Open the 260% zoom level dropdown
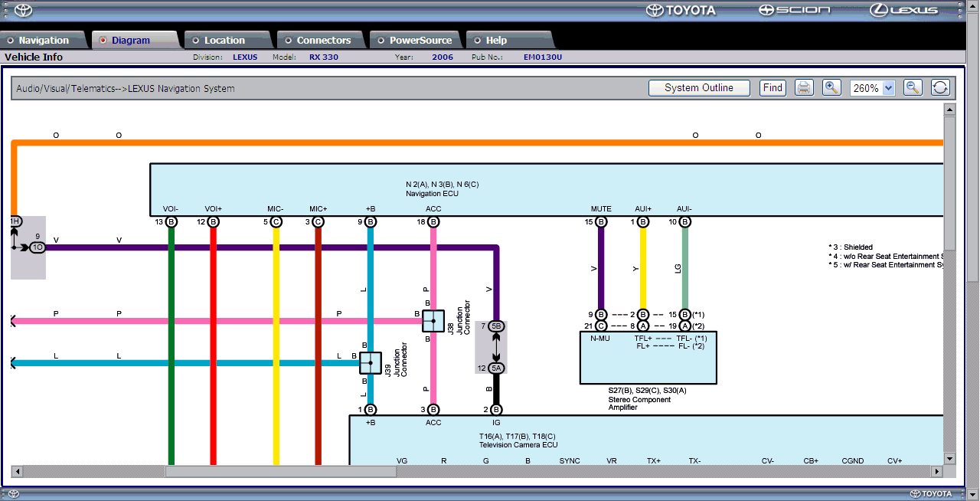The image size is (980, 501). [872, 88]
